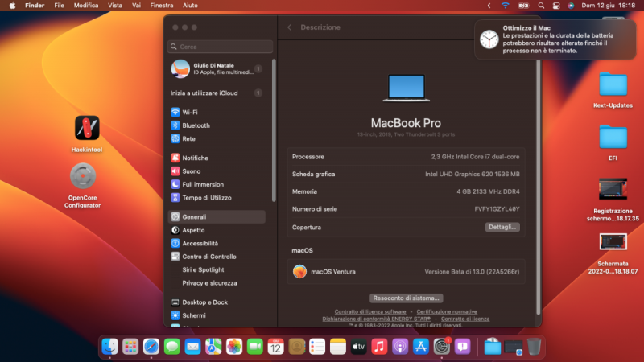Image resolution: width=644 pixels, height=362 pixels.
Task: Open the Trash in the Dock
Action: click(x=534, y=347)
